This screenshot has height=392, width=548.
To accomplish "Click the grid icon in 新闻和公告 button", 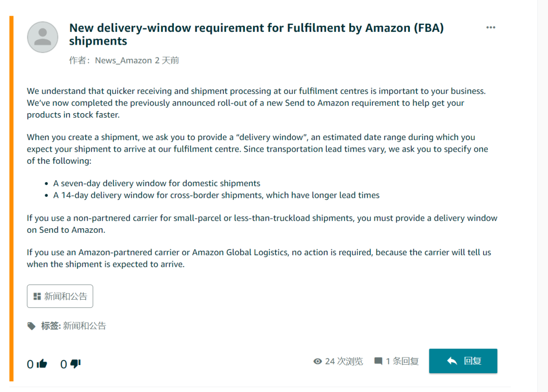I will [x=37, y=296].
